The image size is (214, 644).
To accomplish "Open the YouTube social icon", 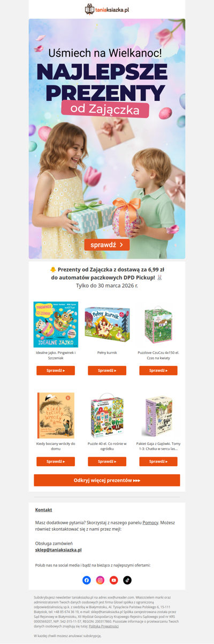I will [x=114, y=580].
